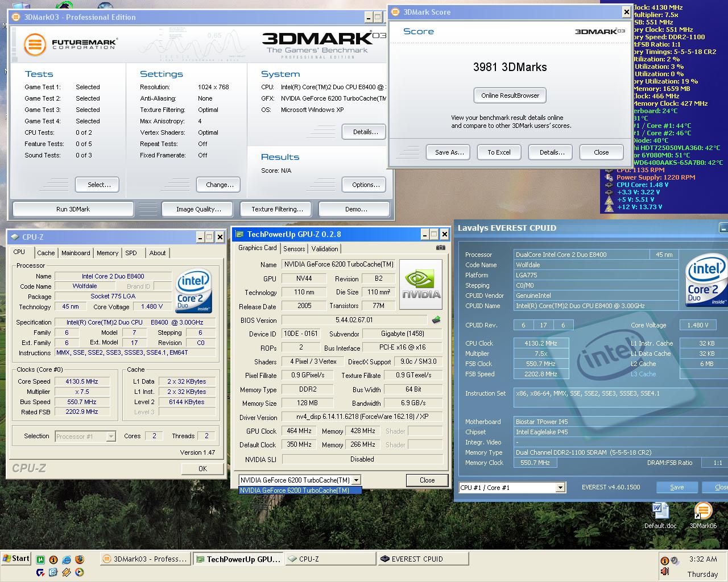The image size is (728, 582).
Task: Click CPU-Z Name field 'Intel Core 2 Duo E8400'
Action: (113, 276)
